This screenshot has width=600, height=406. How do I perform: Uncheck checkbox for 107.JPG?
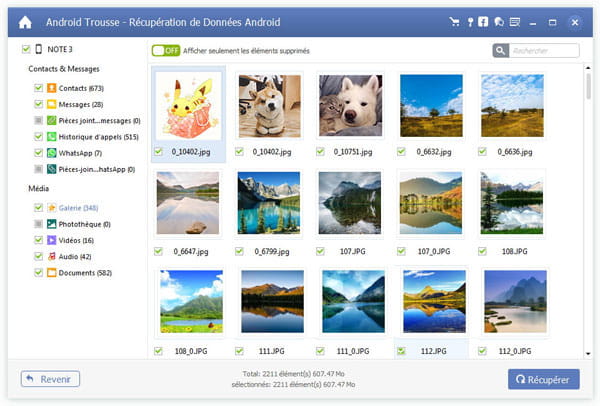(x=320, y=251)
